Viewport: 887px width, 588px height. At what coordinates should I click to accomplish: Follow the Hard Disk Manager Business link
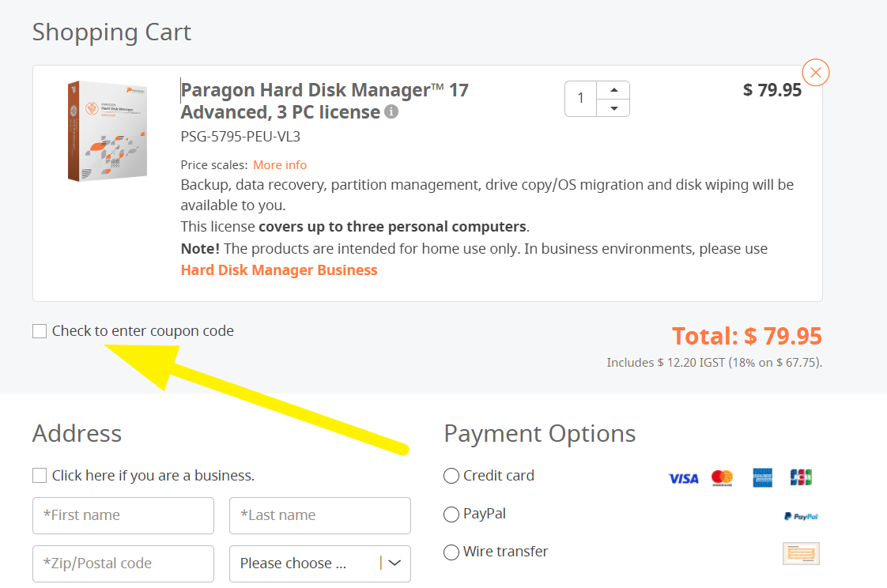pos(279,270)
